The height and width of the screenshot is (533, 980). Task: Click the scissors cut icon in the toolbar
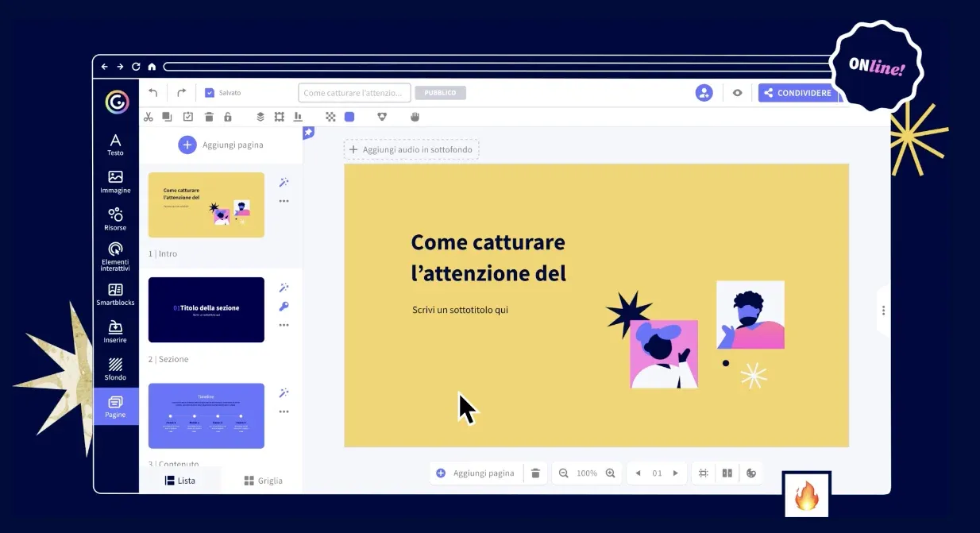[148, 117]
